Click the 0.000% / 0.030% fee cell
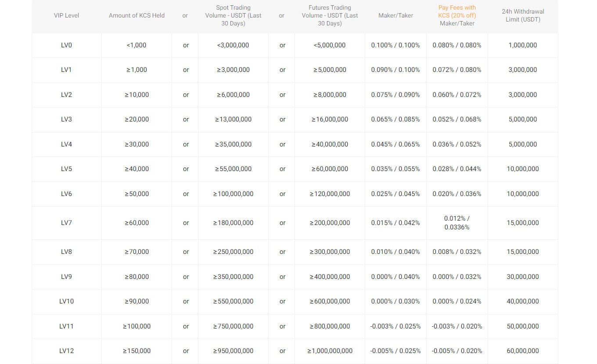This screenshot has width=597, height=364. (x=396, y=301)
